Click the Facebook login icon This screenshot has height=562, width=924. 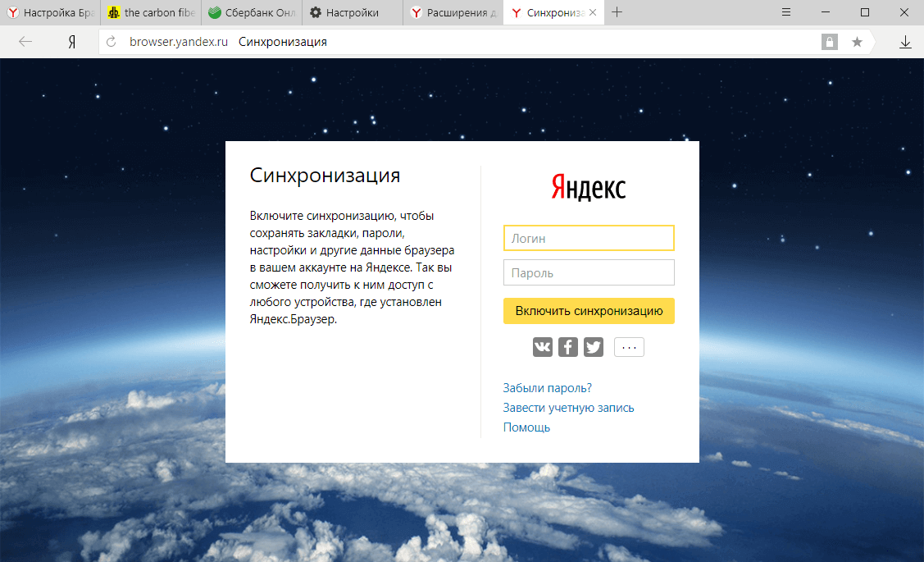coord(568,347)
